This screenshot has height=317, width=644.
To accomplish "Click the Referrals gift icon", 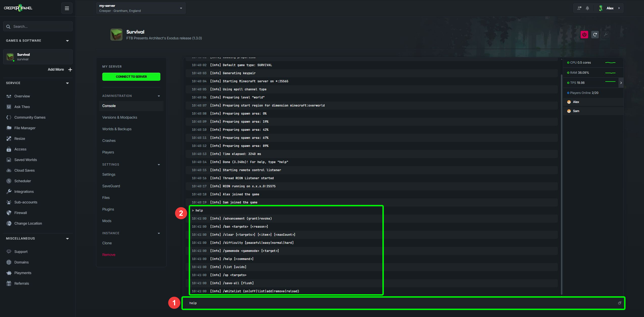I will (x=9, y=283).
